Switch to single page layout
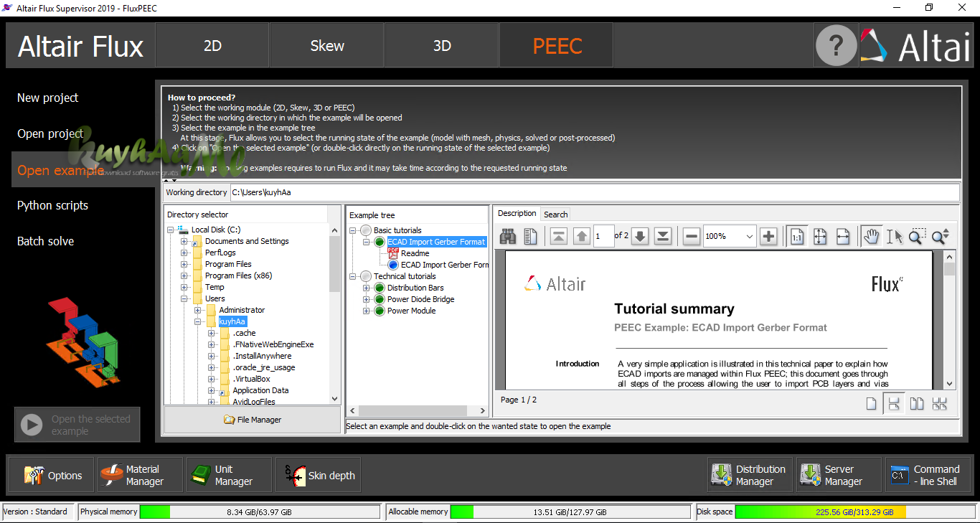The image size is (980, 523). (x=871, y=403)
